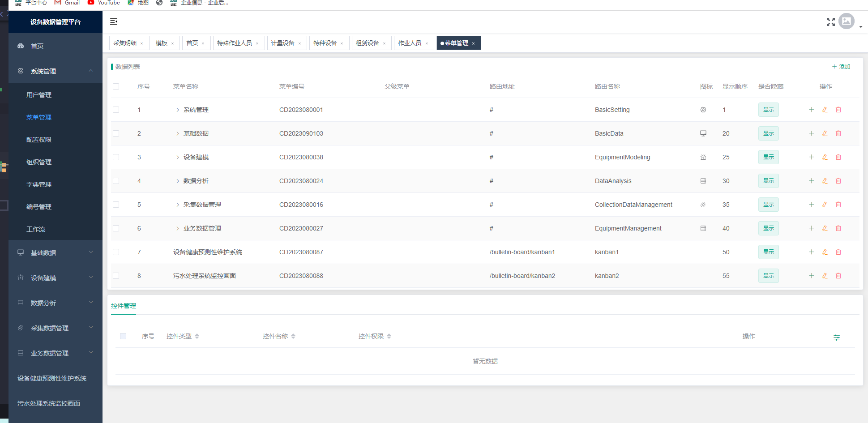Delete the 基础数据 menu row

[x=838, y=133]
